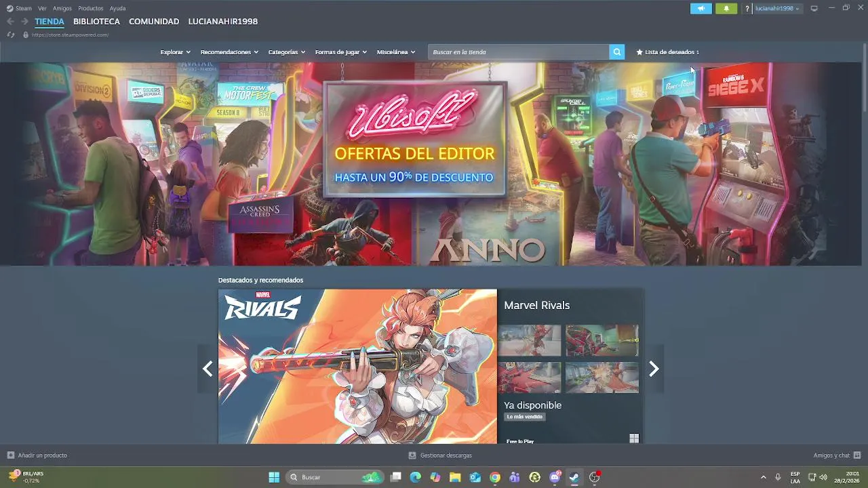Expand the Miscelánea dropdown
This screenshot has width=868, height=488.
tap(396, 52)
